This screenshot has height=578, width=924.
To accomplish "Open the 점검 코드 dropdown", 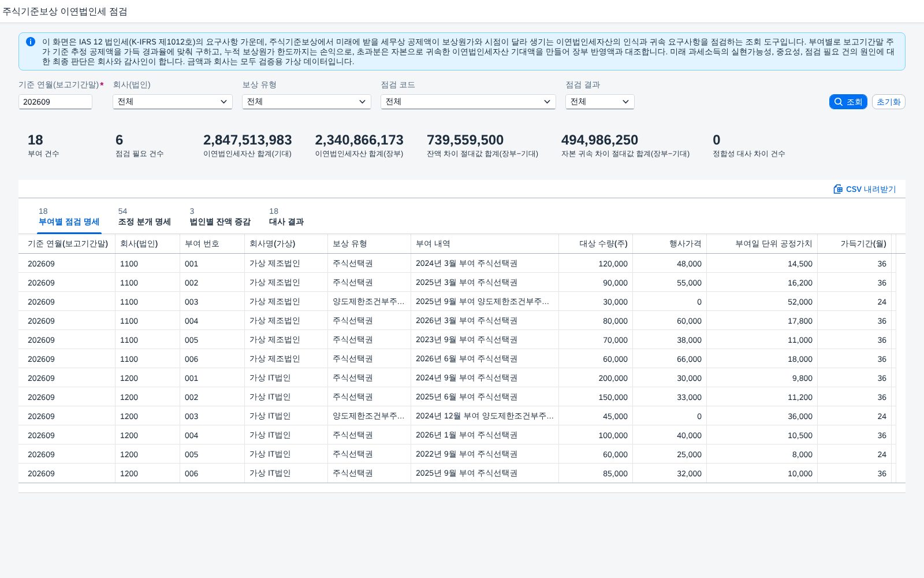I will [x=468, y=102].
